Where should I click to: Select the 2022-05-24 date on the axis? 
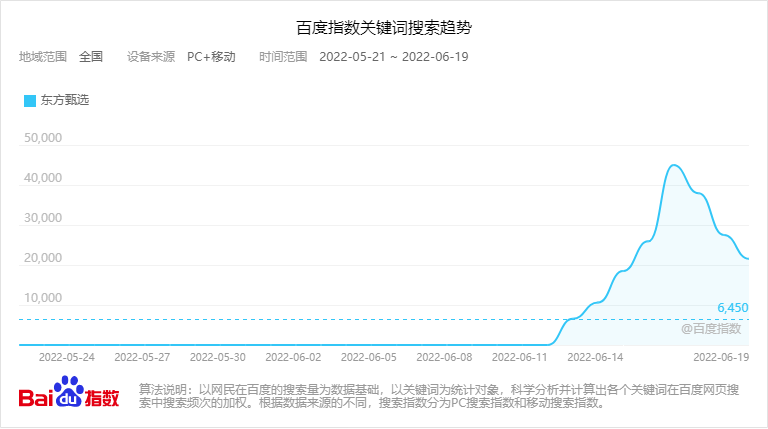click(x=67, y=356)
